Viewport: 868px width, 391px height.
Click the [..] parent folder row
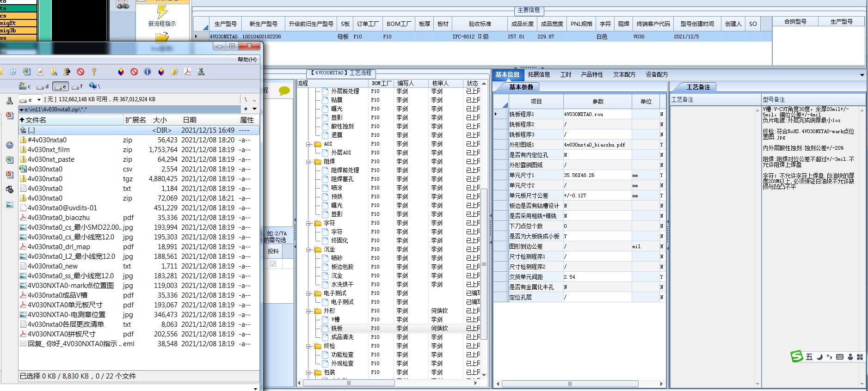pyautogui.click(x=139, y=130)
